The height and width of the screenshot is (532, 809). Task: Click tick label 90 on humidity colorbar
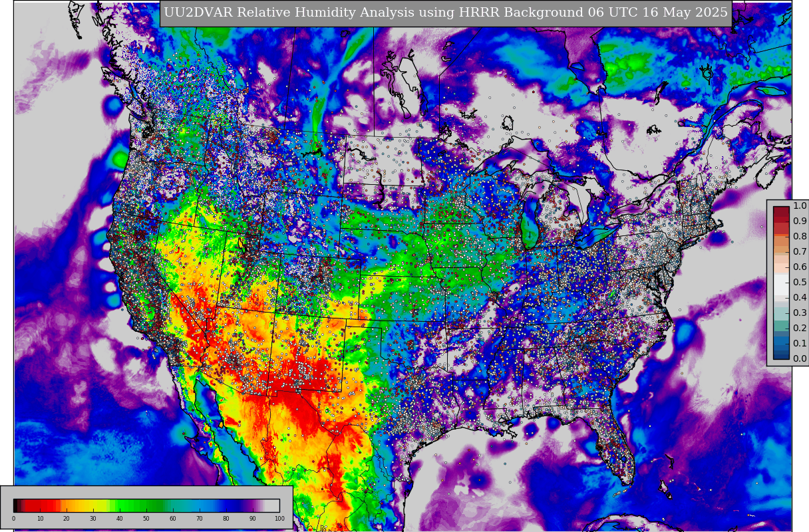[x=253, y=519]
